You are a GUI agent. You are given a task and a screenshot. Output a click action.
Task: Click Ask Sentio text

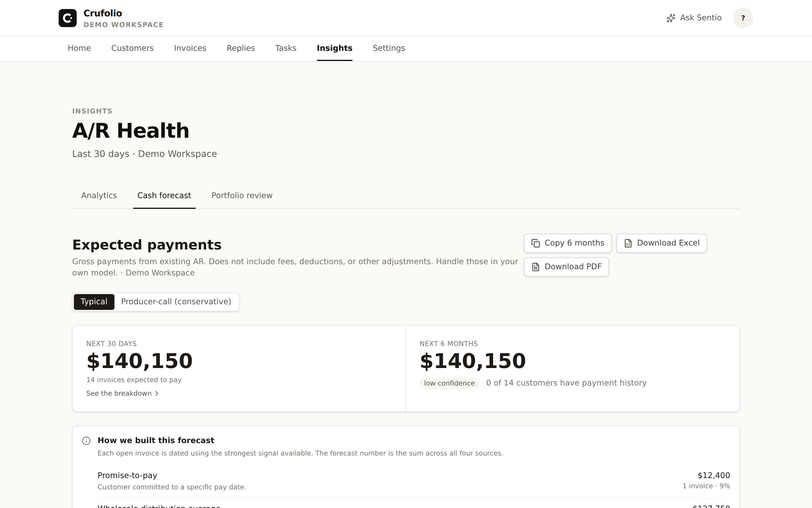701,18
